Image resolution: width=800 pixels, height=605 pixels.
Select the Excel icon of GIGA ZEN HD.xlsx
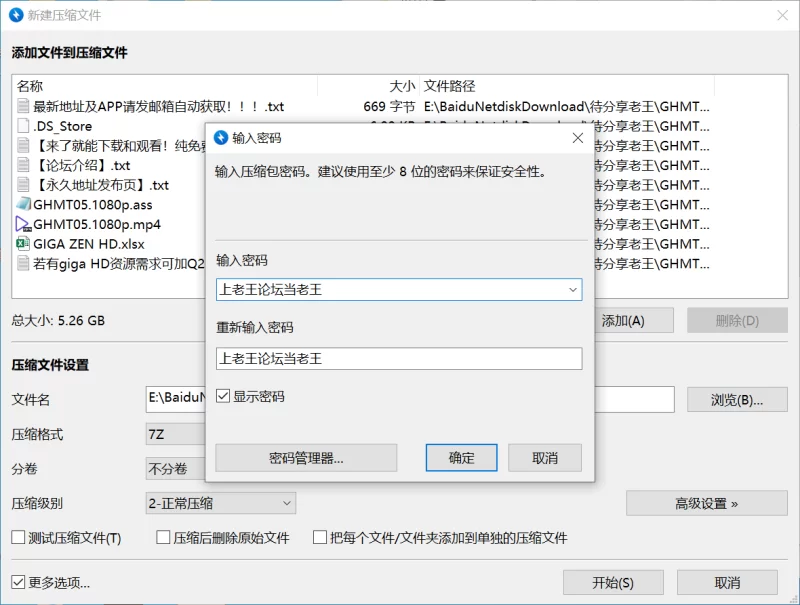[23, 244]
